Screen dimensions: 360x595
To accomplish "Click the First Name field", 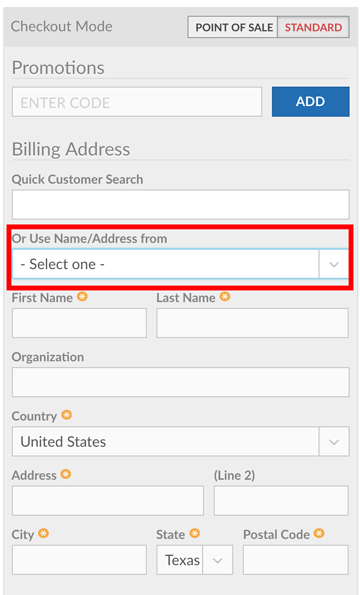I will coord(79,323).
